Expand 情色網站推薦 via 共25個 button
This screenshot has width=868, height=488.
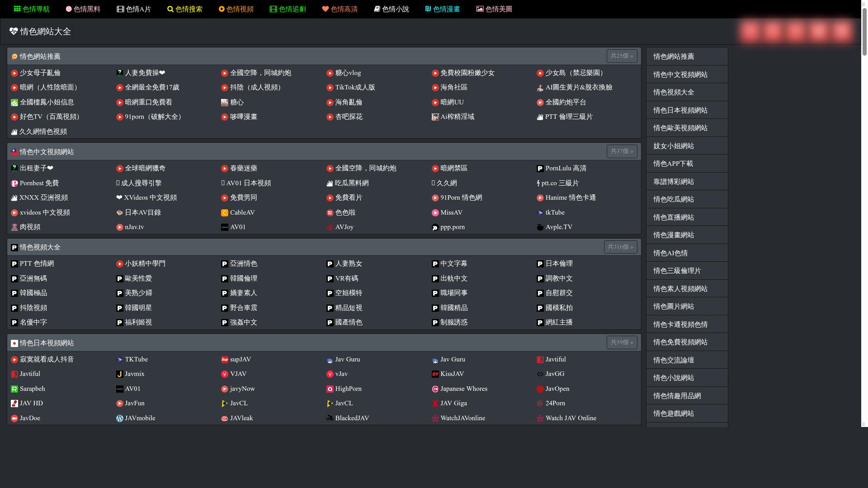click(622, 56)
